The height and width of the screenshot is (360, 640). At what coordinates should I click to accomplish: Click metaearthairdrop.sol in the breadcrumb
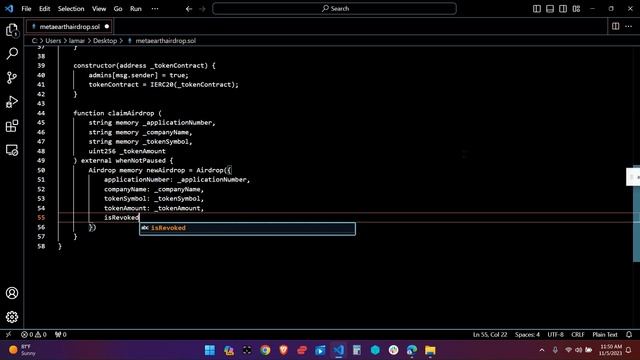tap(165, 41)
